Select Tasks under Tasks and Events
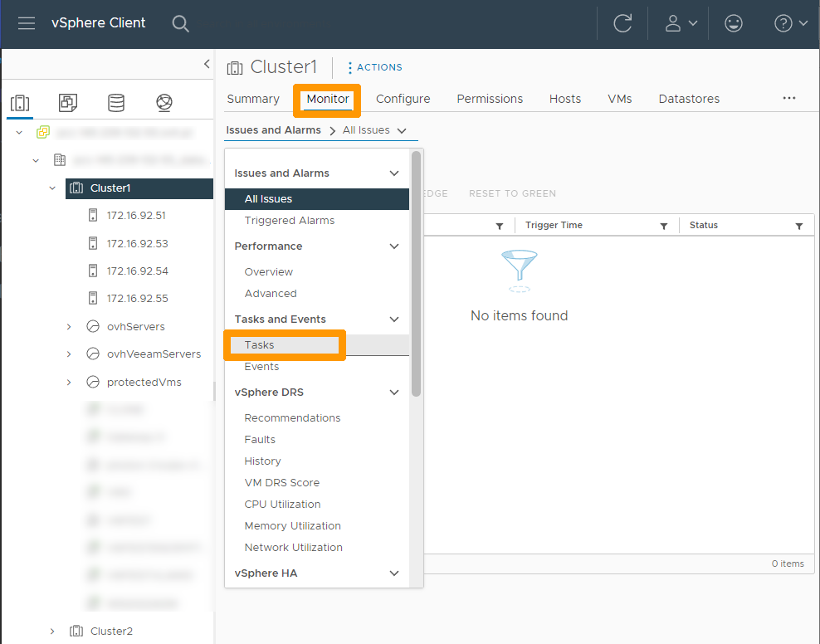This screenshot has width=820, height=644. 317,345
